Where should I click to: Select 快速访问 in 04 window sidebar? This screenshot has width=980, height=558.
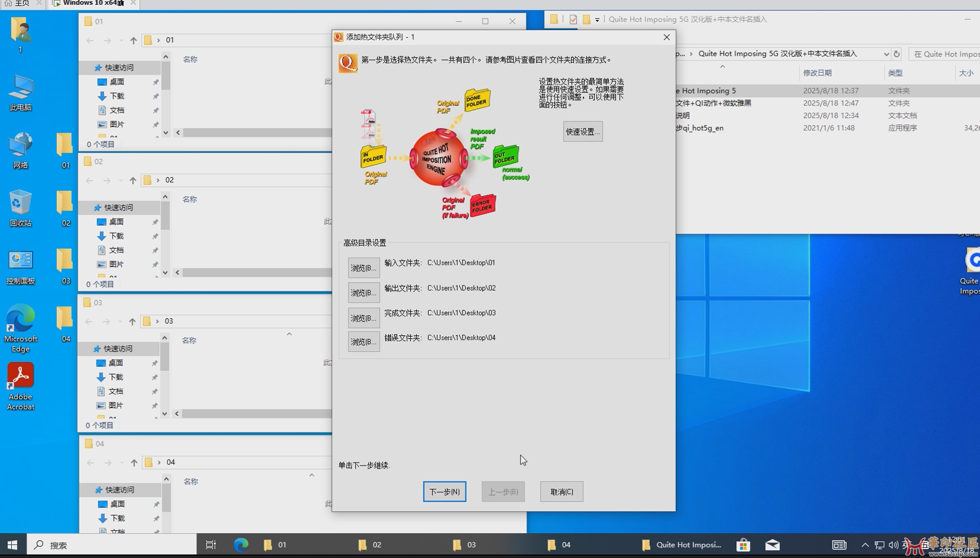point(120,490)
